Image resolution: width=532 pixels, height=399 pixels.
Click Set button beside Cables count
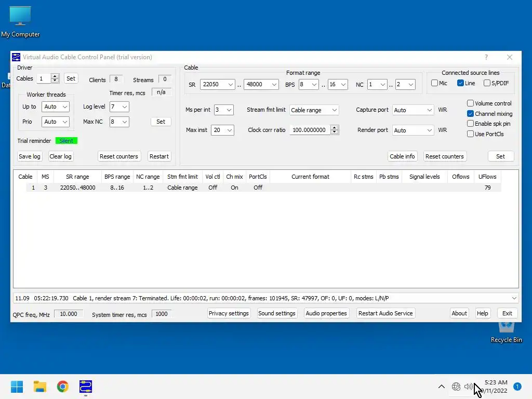point(71,78)
